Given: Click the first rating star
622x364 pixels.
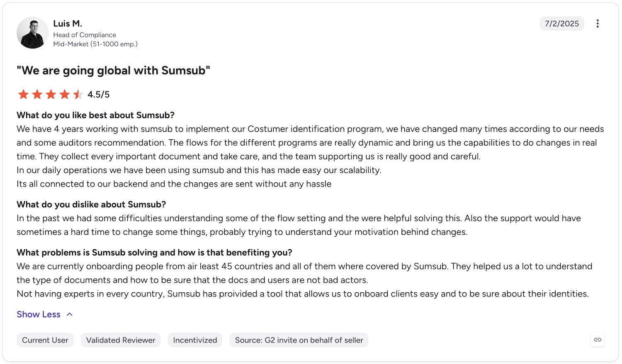Looking at the screenshot, I should [23, 95].
